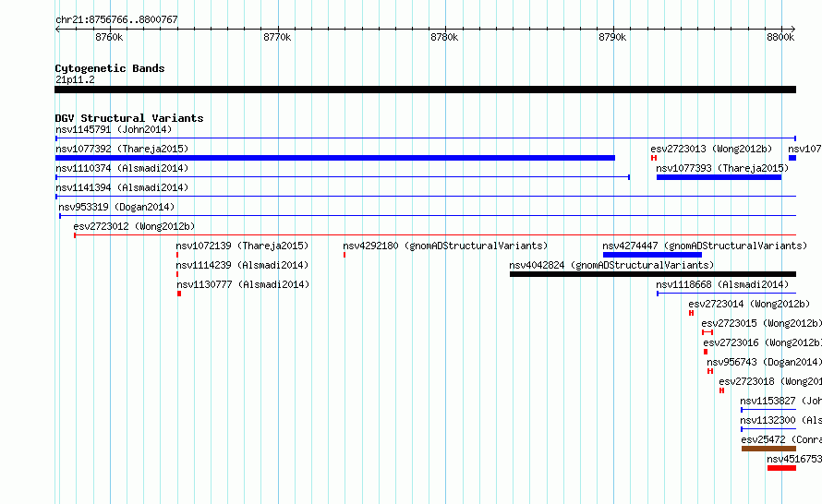Click the Cytogenetic Bands track title
The height and width of the screenshot is (504, 822).
[110, 68]
